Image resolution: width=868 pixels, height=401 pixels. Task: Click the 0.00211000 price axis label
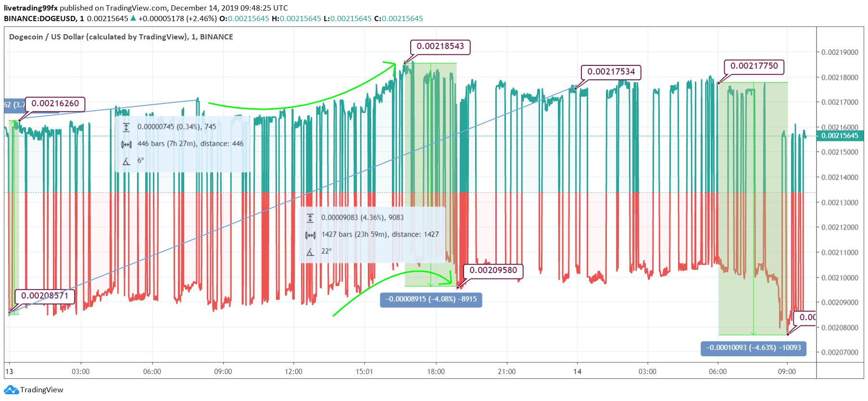[x=840, y=253]
